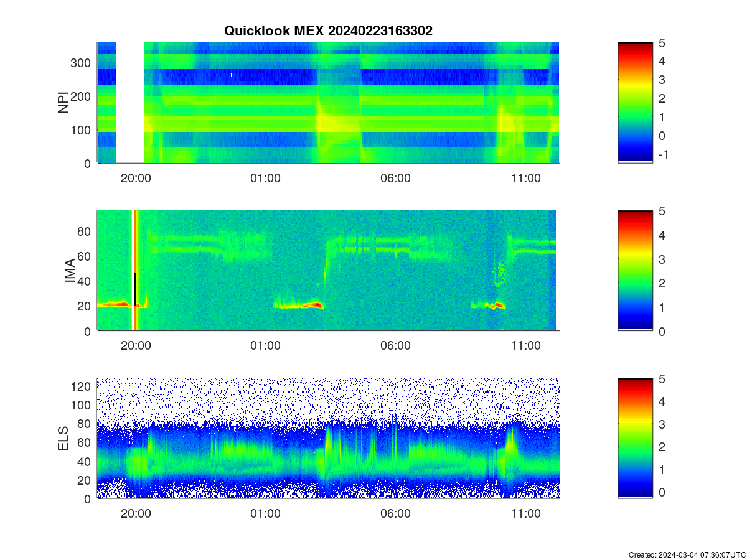Image resolution: width=747 pixels, height=560 pixels.
Task: Click the NPI panel's 11:00 time label
Action: (x=525, y=178)
